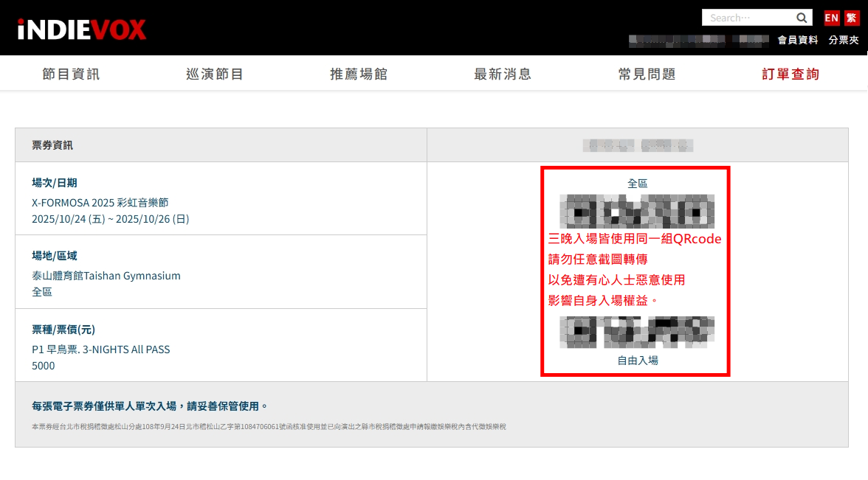The height and width of the screenshot is (480, 868).
Task: Click the notice line 請勿任意截圖轉傳
Action: 598,260
